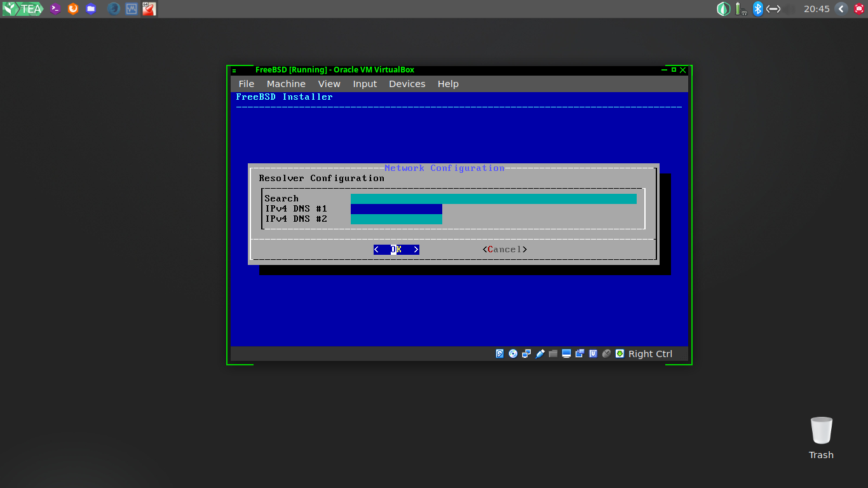Open the Trash on the desktop
Image resolution: width=868 pixels, height=488 pixels.
[x=821, y=438]
